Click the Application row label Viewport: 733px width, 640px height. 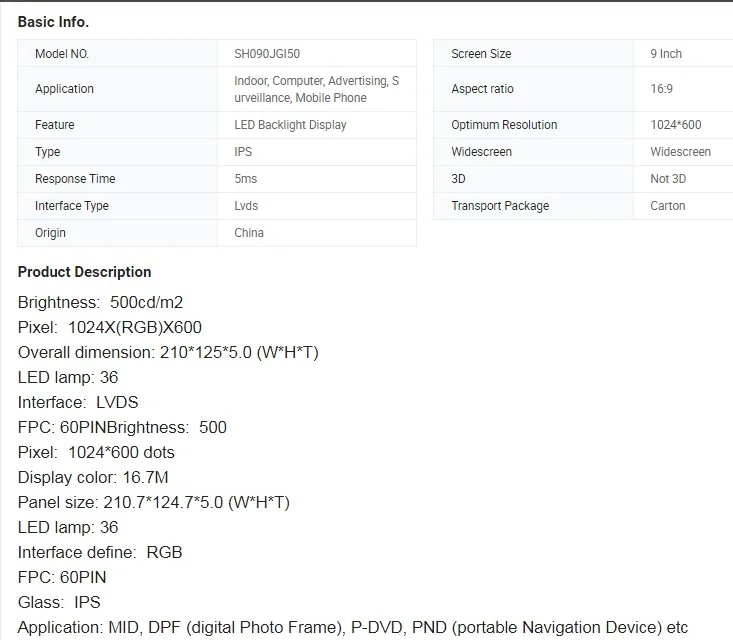pos(65,89)
